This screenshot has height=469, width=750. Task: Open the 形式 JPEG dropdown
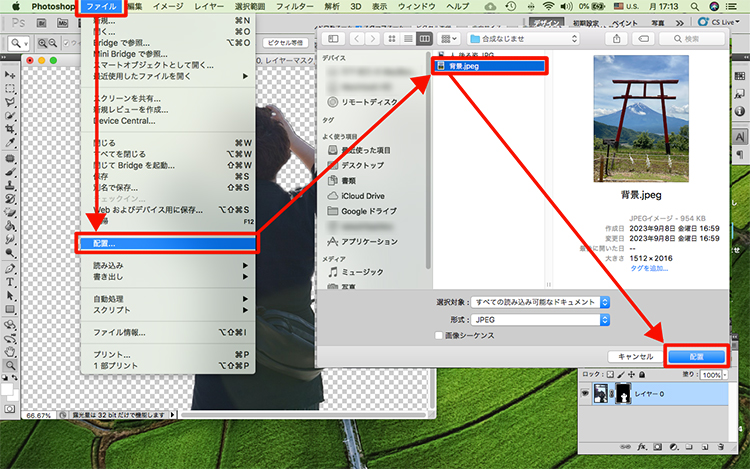[x=540, y=320]
